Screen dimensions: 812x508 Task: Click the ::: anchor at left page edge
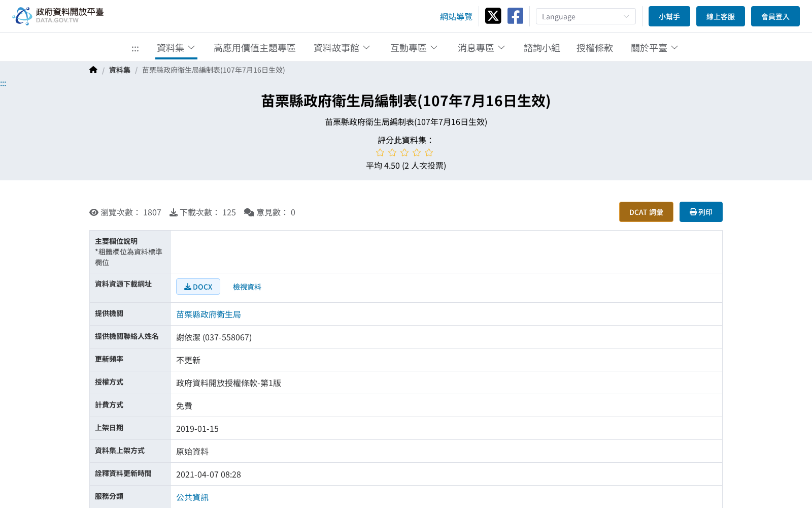click(x=3, y=83)
